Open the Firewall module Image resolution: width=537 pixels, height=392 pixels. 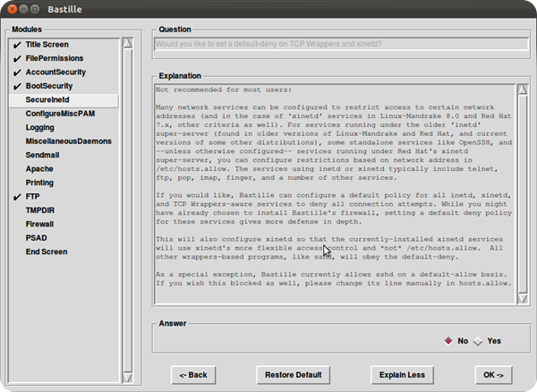tap(39, 224)
